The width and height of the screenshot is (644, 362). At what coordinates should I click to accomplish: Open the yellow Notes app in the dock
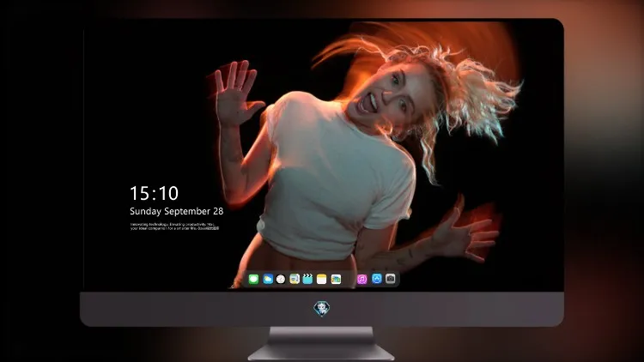tap(322, 280)
